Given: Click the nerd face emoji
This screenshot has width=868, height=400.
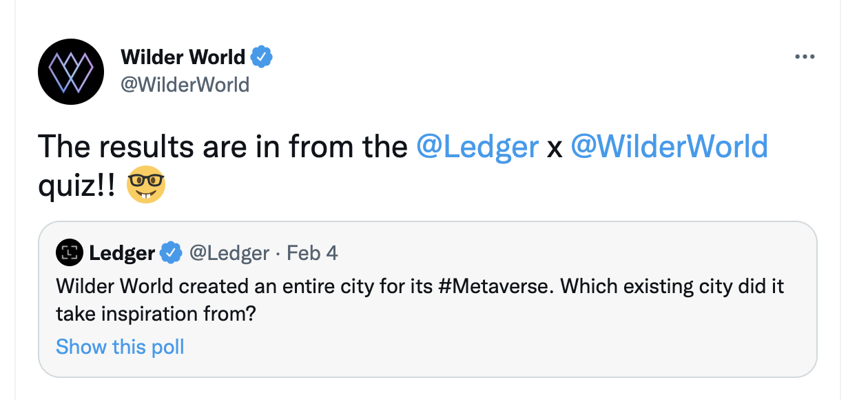Looking at the screenshot, I should 146,184.
